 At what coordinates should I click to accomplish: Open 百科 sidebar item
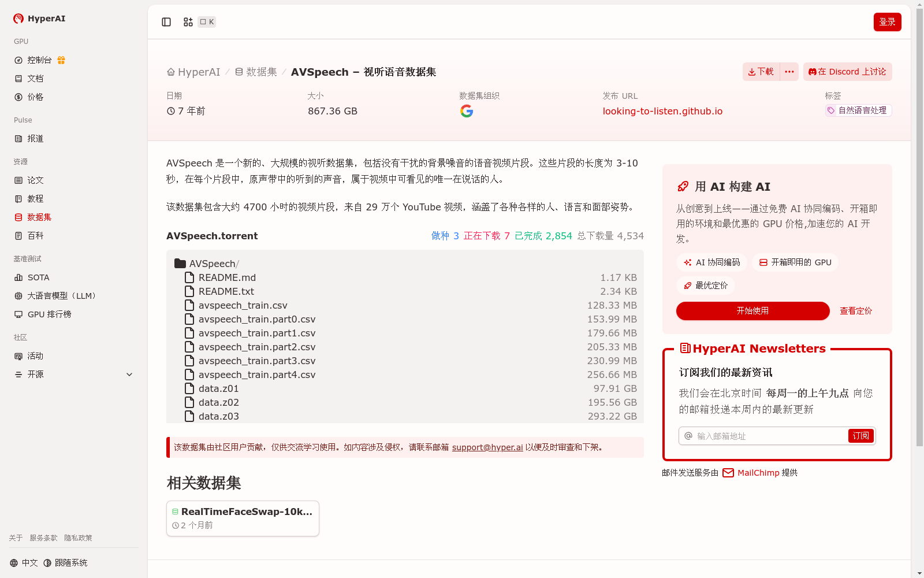pos(29,236)
